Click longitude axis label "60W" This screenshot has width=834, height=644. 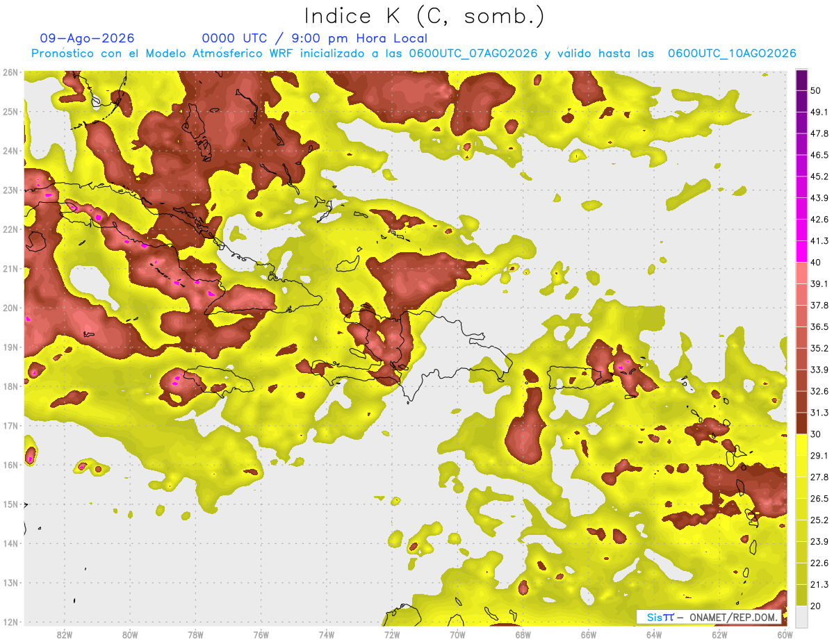(x=785, y=634)
